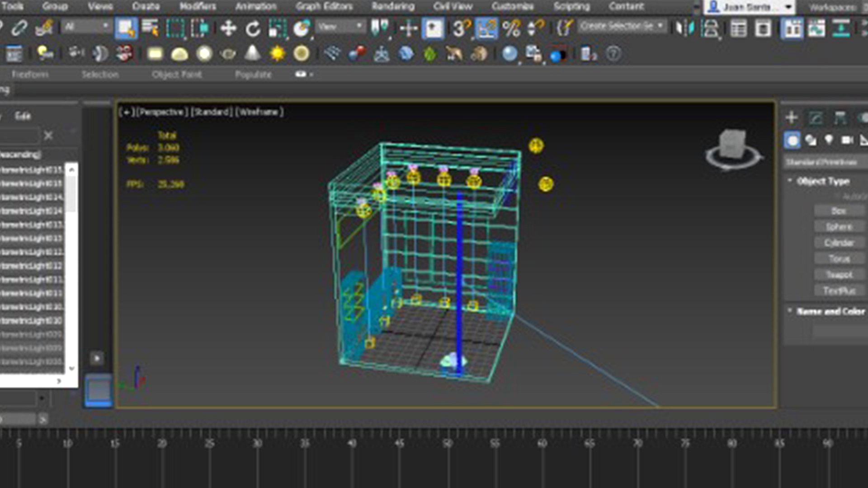
Task: Click the Align tool icon
Action: point(710,29)
